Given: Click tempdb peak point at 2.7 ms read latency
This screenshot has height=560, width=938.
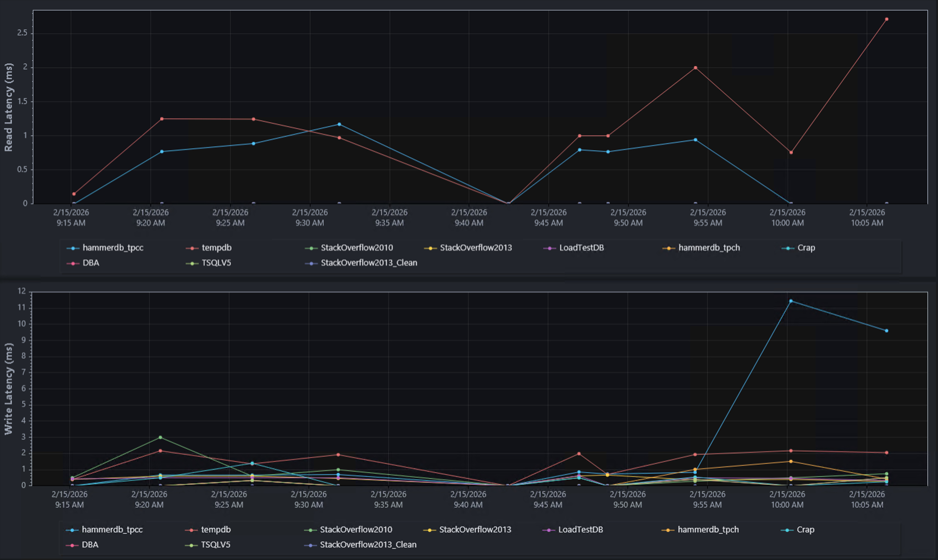Looking at the screenshot, I should pyautogui.click(x=887, y=19).
